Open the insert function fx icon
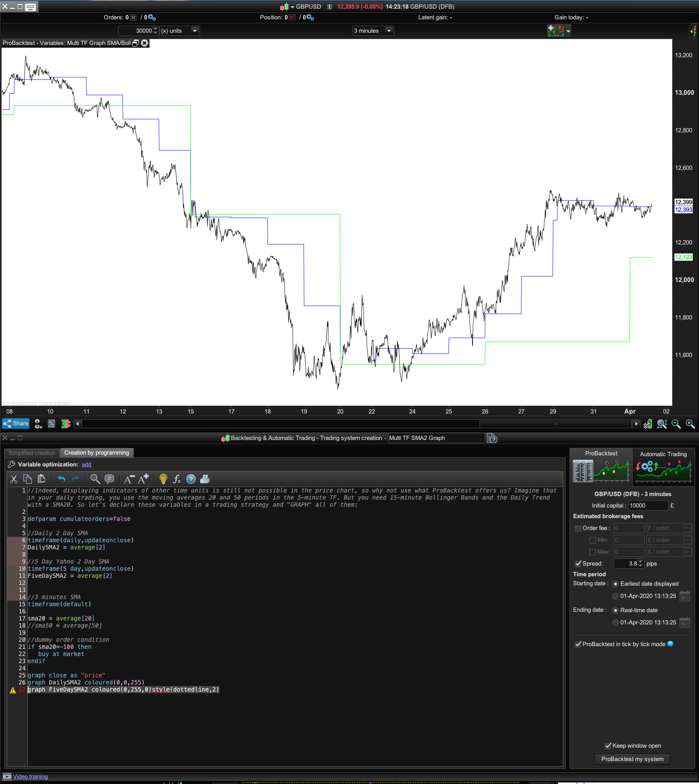The image size is (699, 784). pyautogui.click(x=177, y=479)
